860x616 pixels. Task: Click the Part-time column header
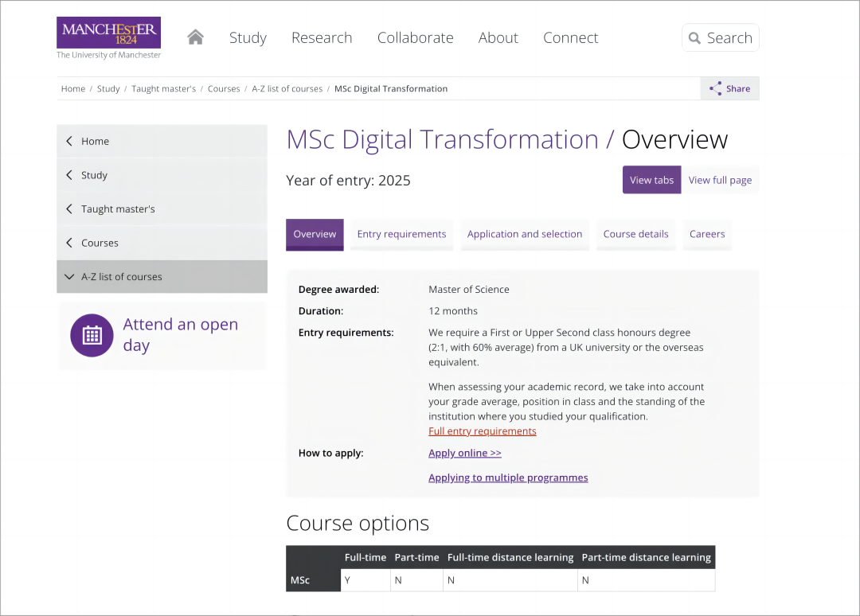416,557
